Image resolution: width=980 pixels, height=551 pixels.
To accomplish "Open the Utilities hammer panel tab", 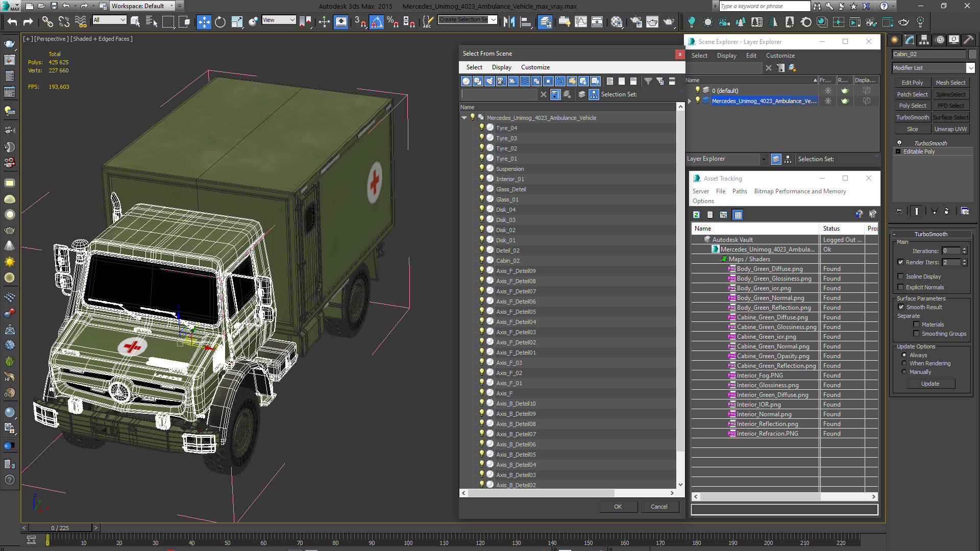I will pyautogui.click(x=968, y=40).
